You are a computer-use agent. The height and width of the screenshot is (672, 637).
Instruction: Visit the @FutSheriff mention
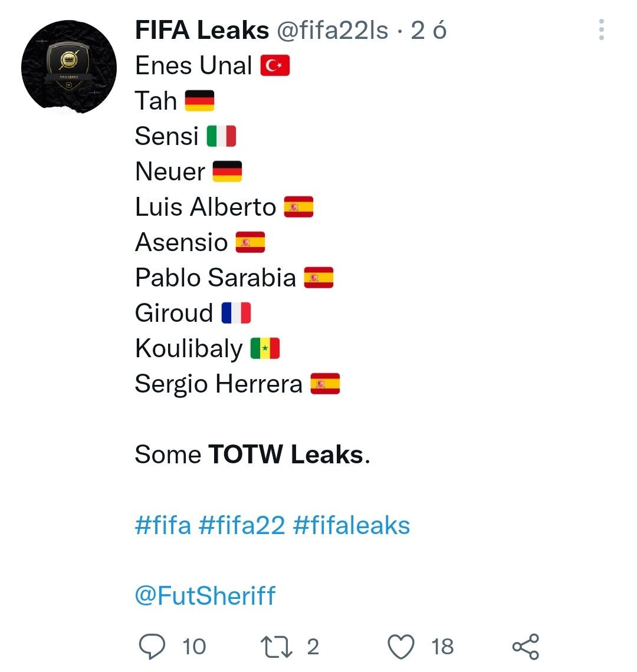(x=205, y=595)
